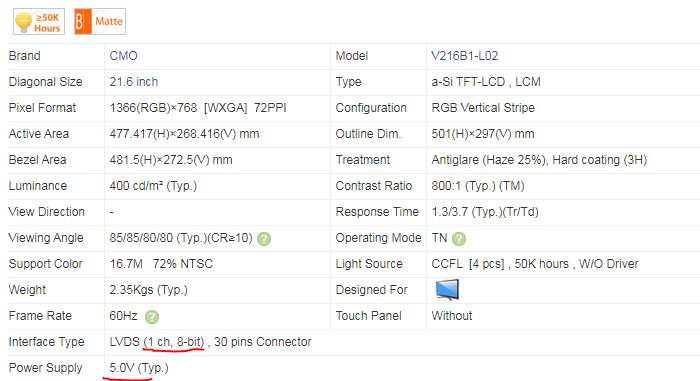Screen dimensions: 700x381
Task: Click the ≥50K Hours lightbulb badge
Action: 39,21
